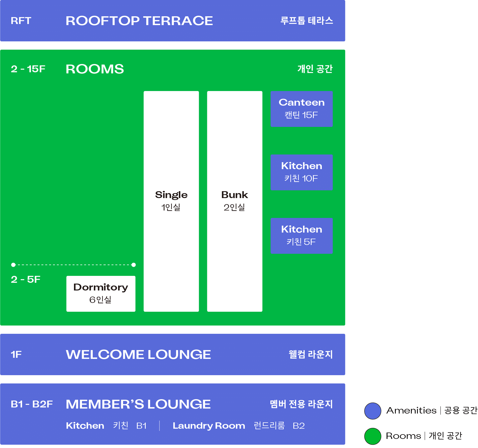Select the Kitchen 10F block
This screenshot has height=448, width=478.
tap(301, 172)
